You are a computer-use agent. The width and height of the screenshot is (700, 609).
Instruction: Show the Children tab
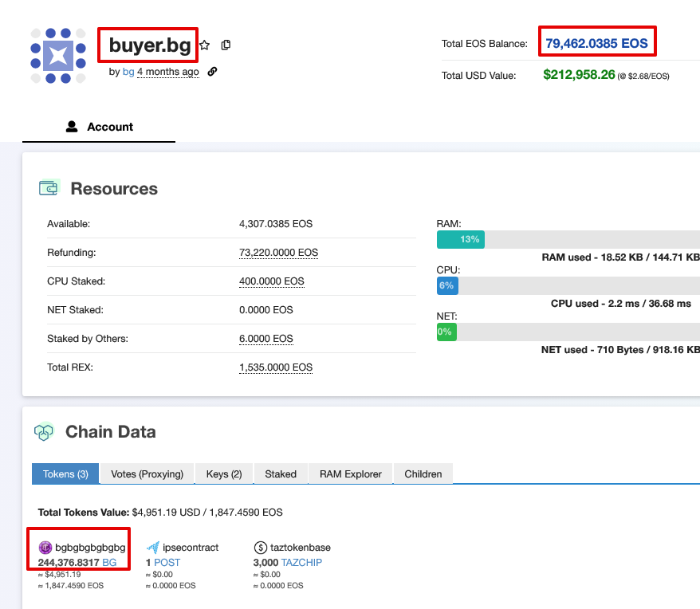[423, 473]
